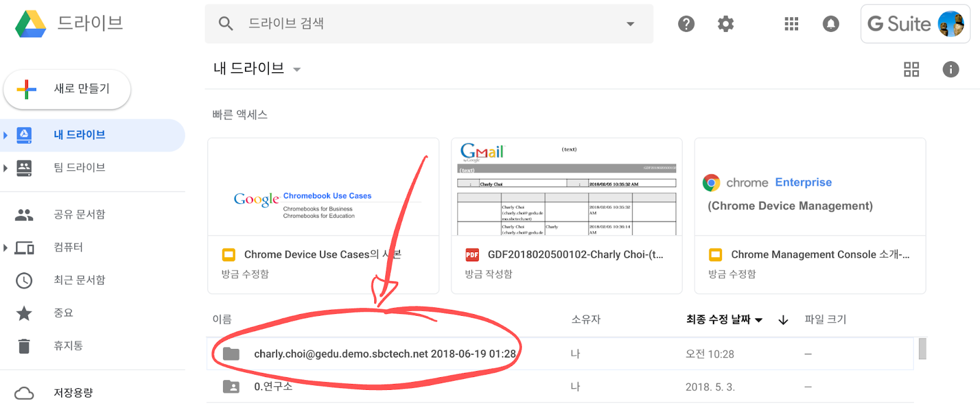The height and width of the screenshot is (412, 980).
Task: Click GDF2018020500102-Charly Choi file title
Action: pos(575,255)
